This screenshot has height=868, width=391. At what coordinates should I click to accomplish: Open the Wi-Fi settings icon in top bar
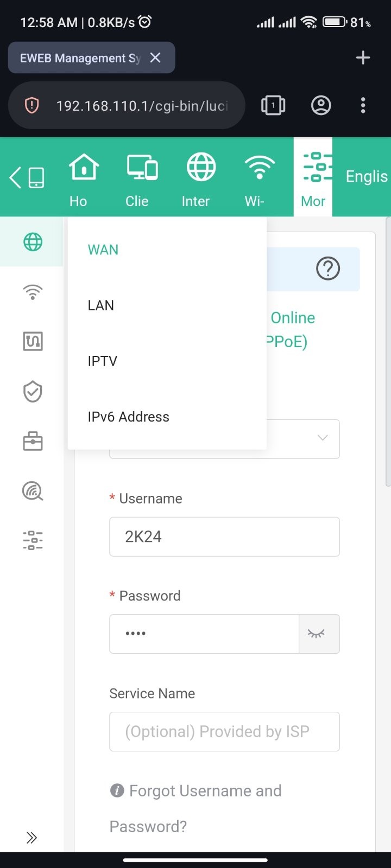(259, 178)
